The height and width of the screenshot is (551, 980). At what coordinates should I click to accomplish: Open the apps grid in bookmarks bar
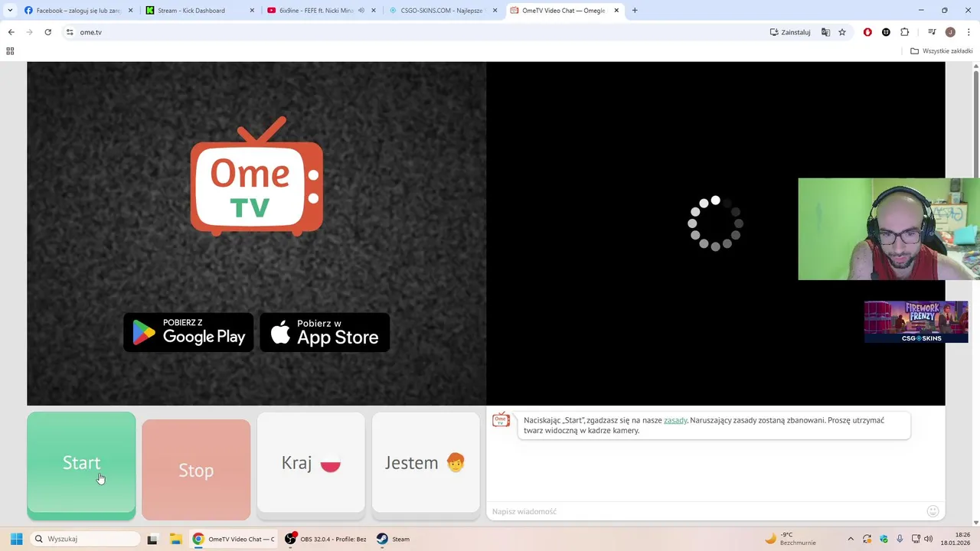point(10,51)
